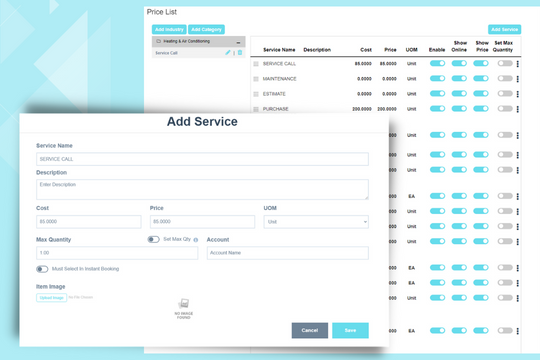Click the Cancel button
This screenshot has height=360, width=540.
click(310, 330)
